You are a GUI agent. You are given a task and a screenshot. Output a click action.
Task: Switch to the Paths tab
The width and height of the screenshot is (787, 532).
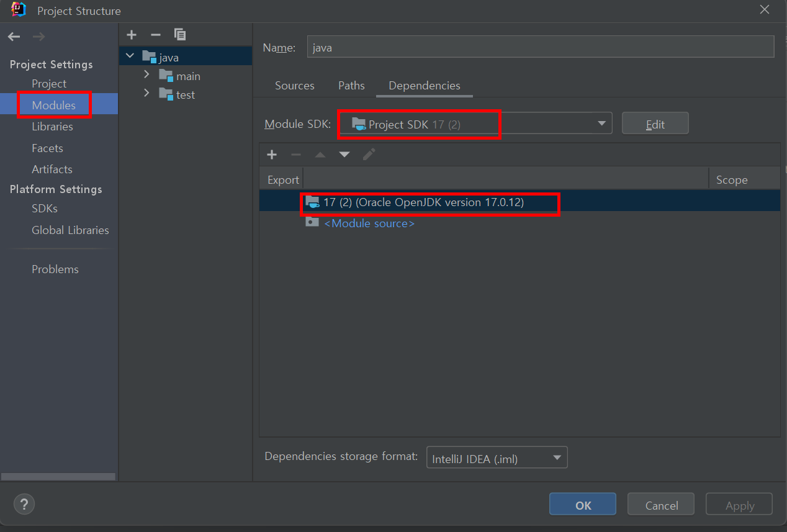click(351, 86)
